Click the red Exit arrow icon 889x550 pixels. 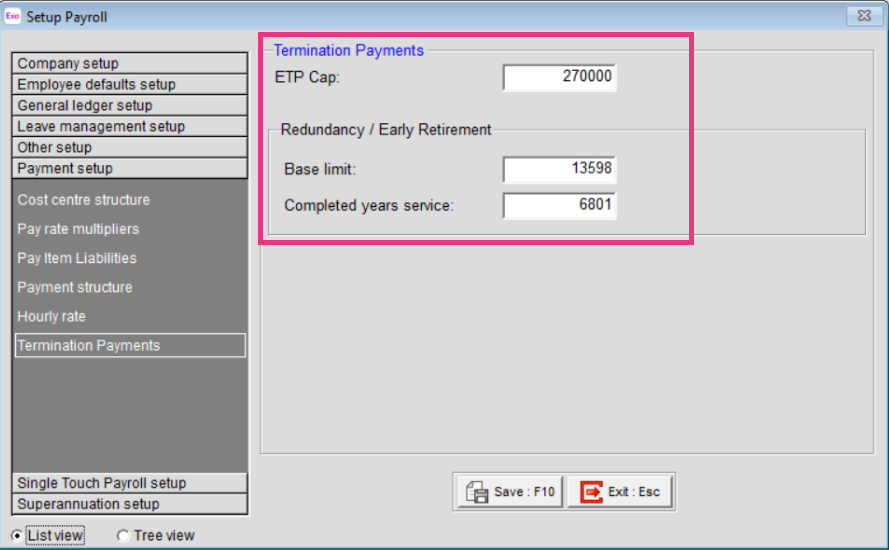[591, 492]
